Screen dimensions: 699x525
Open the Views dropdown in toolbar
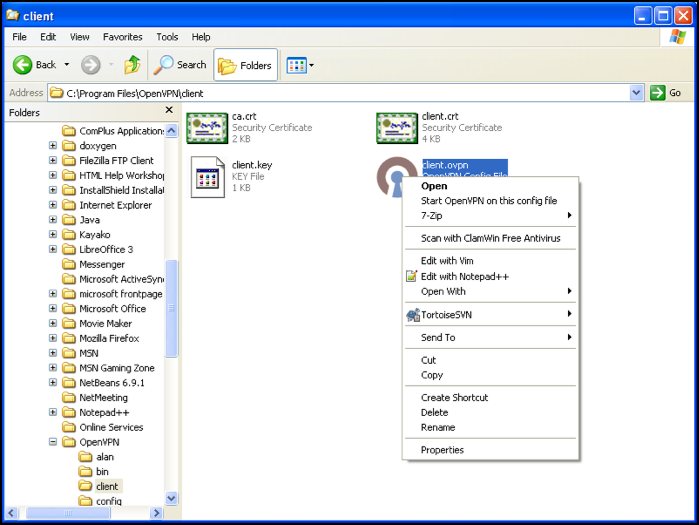[x=300, y=65]
